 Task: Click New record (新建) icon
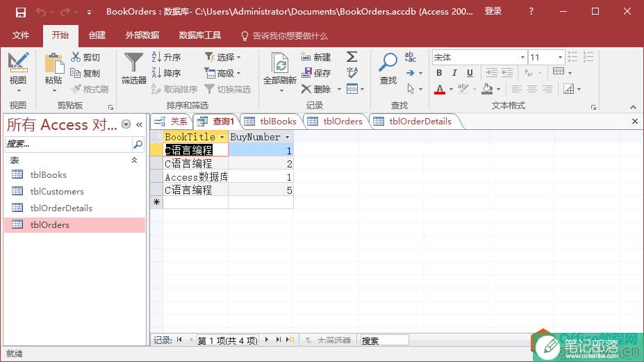point(306,57)
